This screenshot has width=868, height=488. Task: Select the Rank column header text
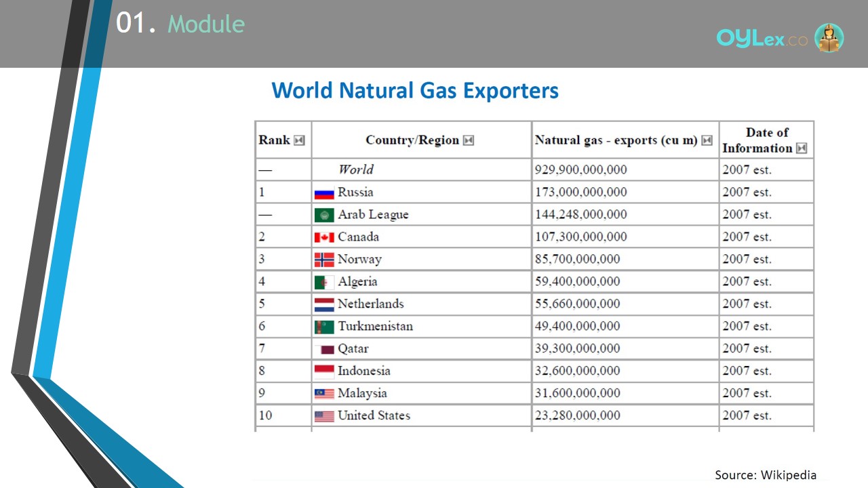(x=274, y=140)
